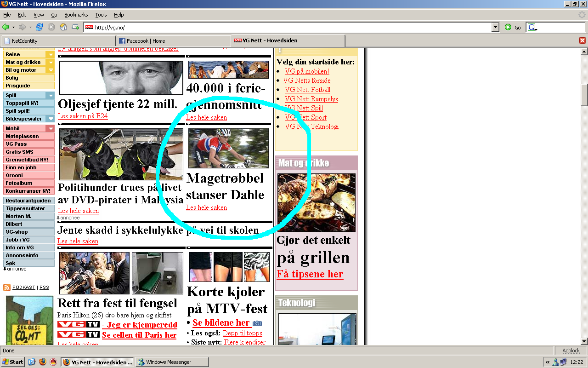Image resolution: width=588 pixels, height=368 pixels.
Task: Open the Back button history dropdown arrow
Action: 13,27
